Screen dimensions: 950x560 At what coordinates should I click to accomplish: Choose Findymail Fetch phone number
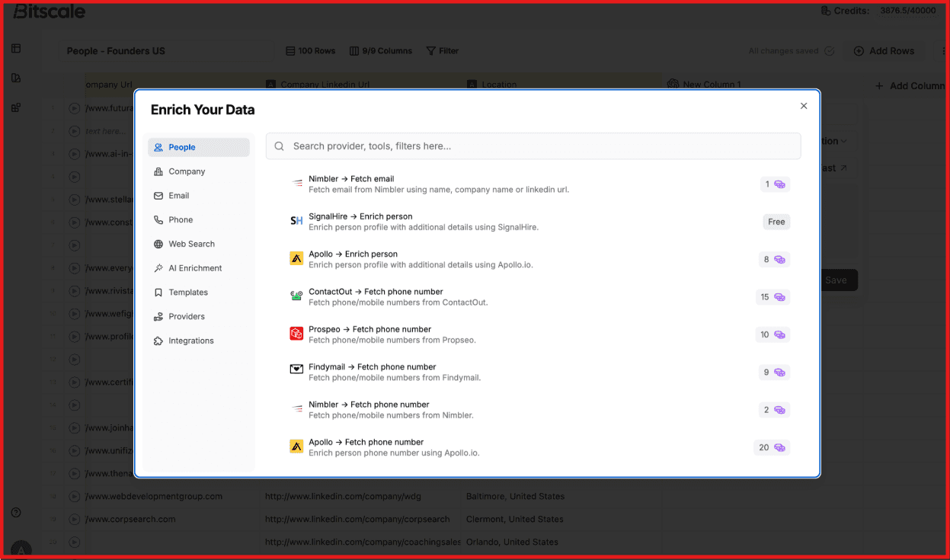(539, 372)
